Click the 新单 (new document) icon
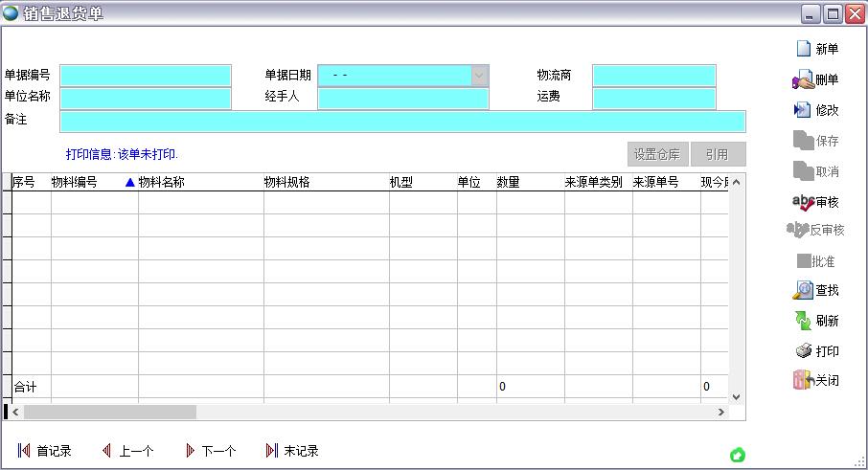This screenshot has width=868, height=470. [802, 50]
